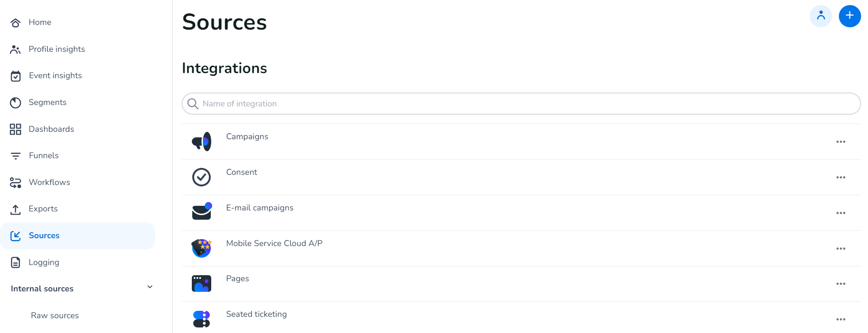
Task: Open Workflows from the sidebar icon
Action: coord(15,182)
